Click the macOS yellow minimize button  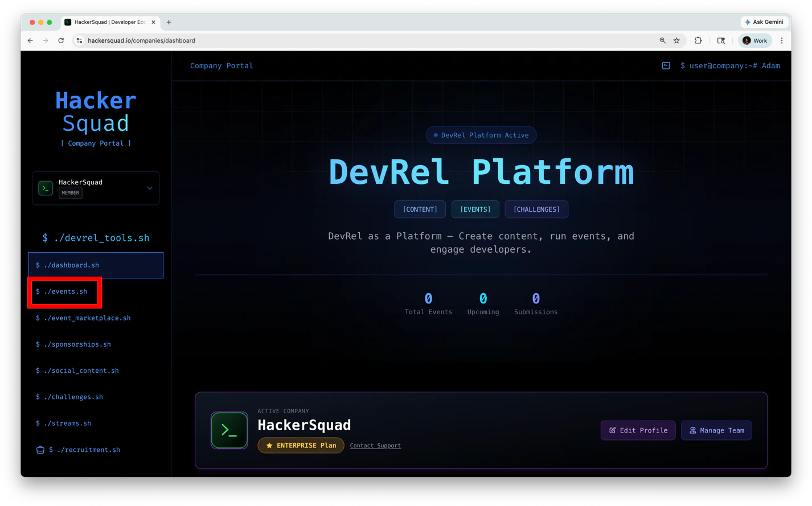coord(41,22)
